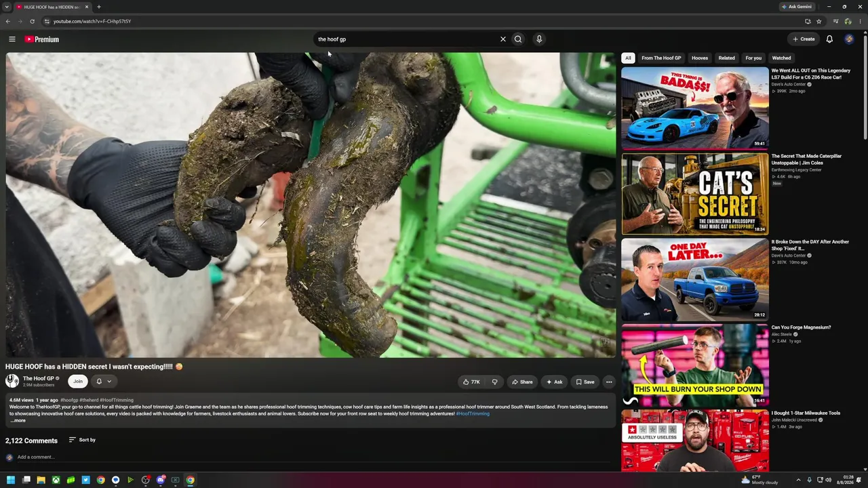
Task: Open the tab search dropdown arrow
Action: click(7, 7)
